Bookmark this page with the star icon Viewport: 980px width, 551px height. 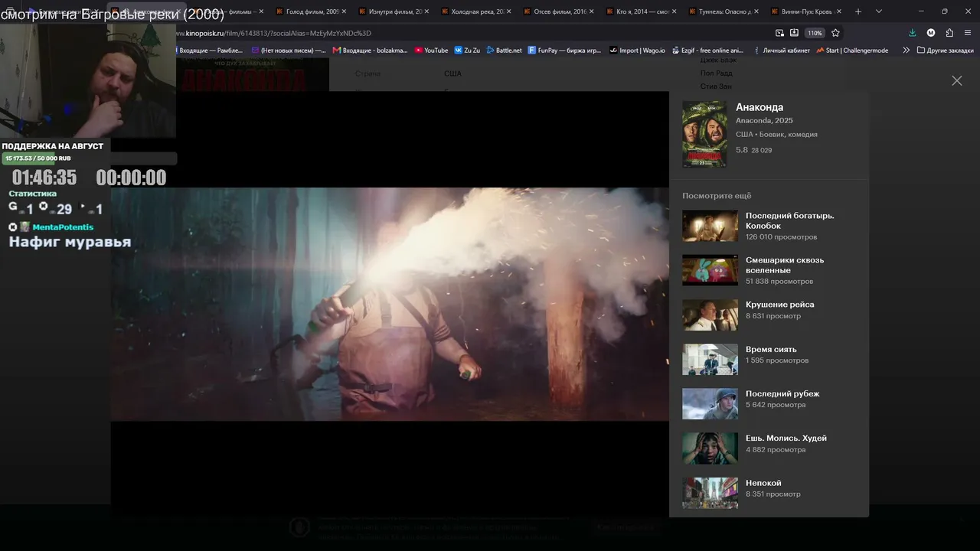point(835,33)
